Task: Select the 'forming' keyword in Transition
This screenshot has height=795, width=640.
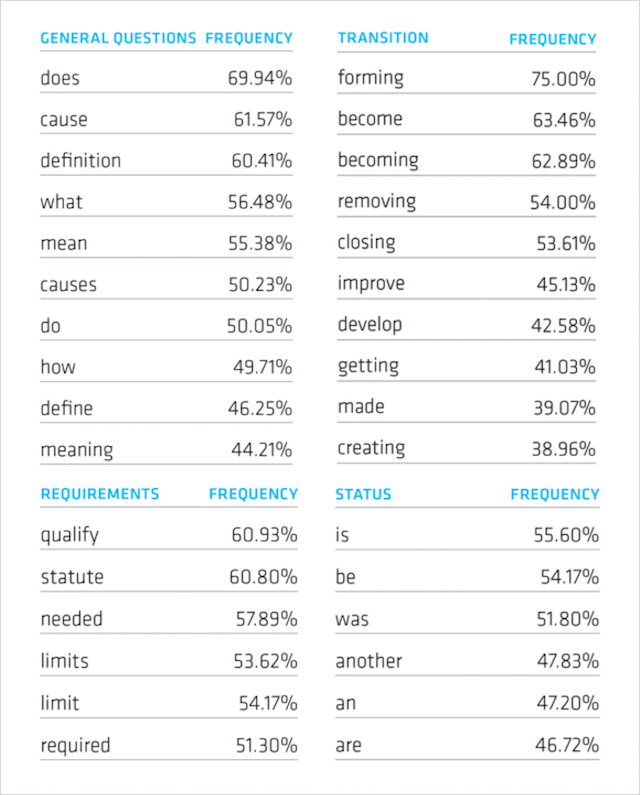Action: point(370,77)
